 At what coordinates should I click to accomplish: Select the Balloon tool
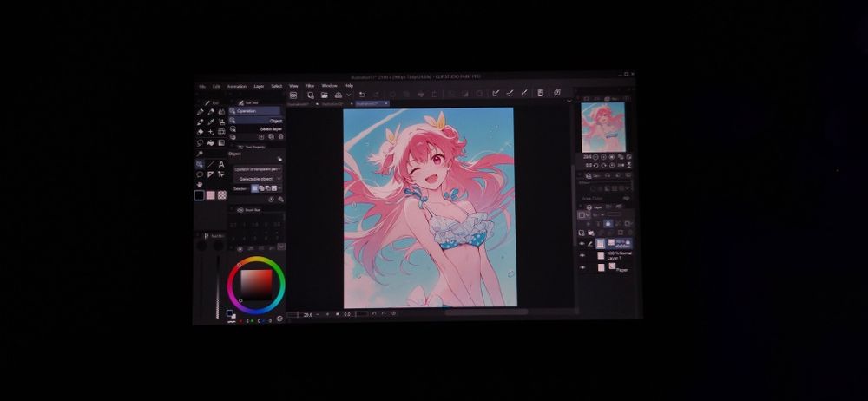[200, 174]
